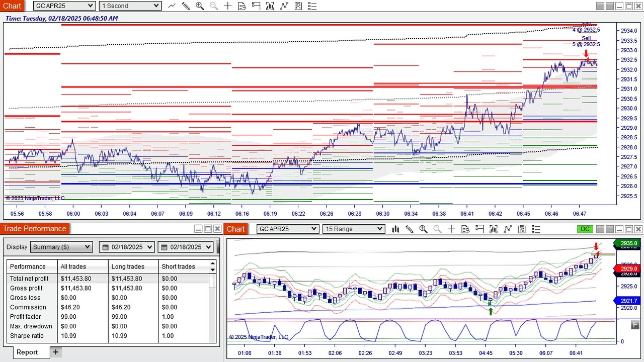Select the drawing tools pencil in top chart
644x362 pixels.
(x=186, y=6)
